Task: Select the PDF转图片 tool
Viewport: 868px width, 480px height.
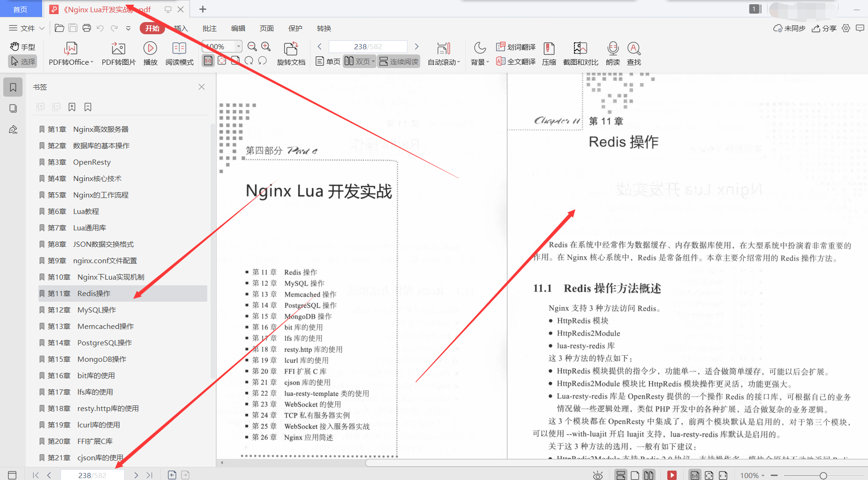Action: [x=118, y=53]
